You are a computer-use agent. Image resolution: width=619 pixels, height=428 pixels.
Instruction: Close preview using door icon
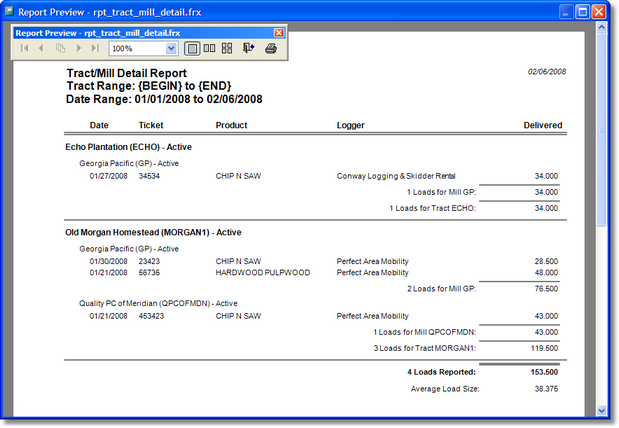248,48
